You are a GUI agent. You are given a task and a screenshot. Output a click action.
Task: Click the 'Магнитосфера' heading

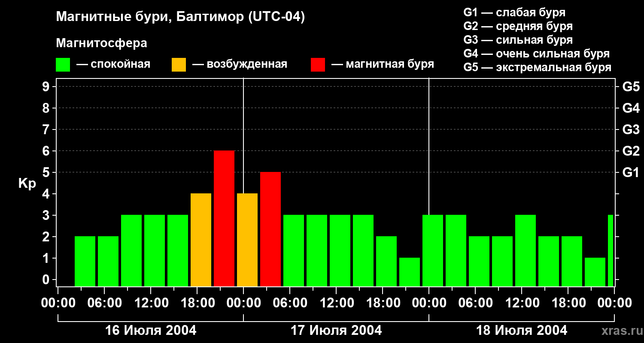point(101,43)
